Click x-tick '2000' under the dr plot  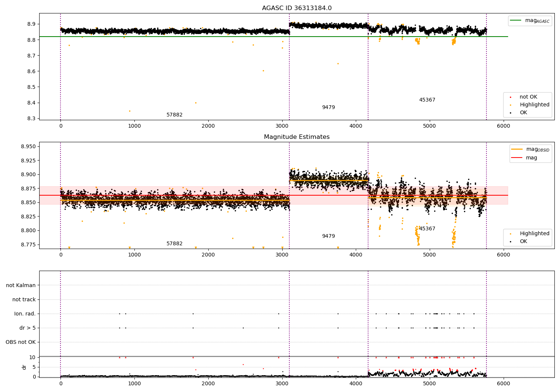pos(208,383)
